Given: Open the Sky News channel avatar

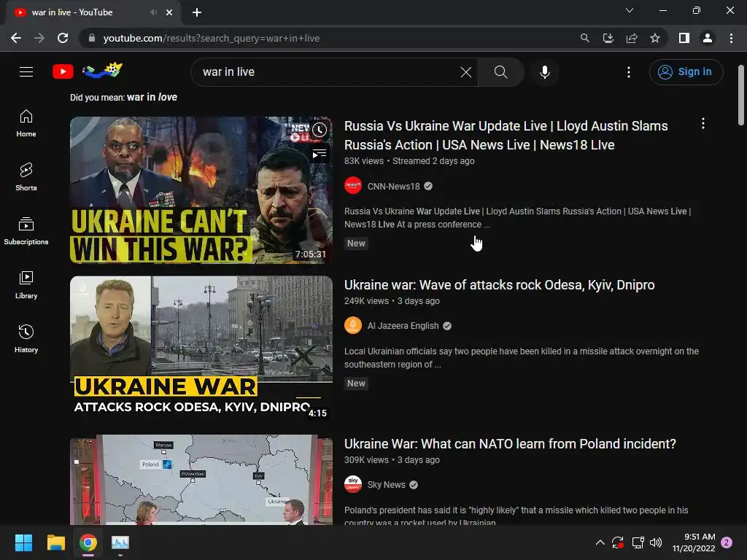Looking at the screenshot, I should click(x=353, y=484).
